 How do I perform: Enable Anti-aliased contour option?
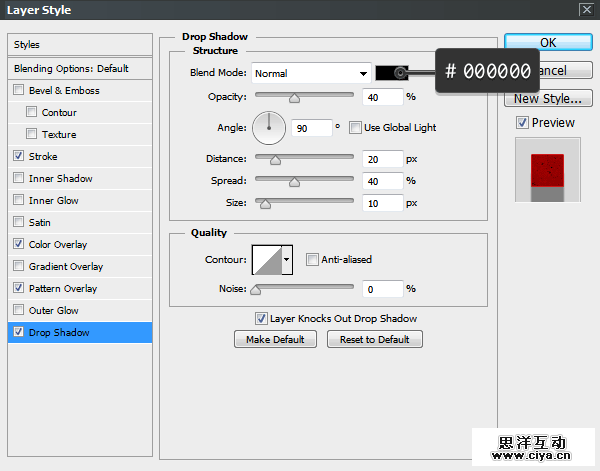(x=312, y=260)
